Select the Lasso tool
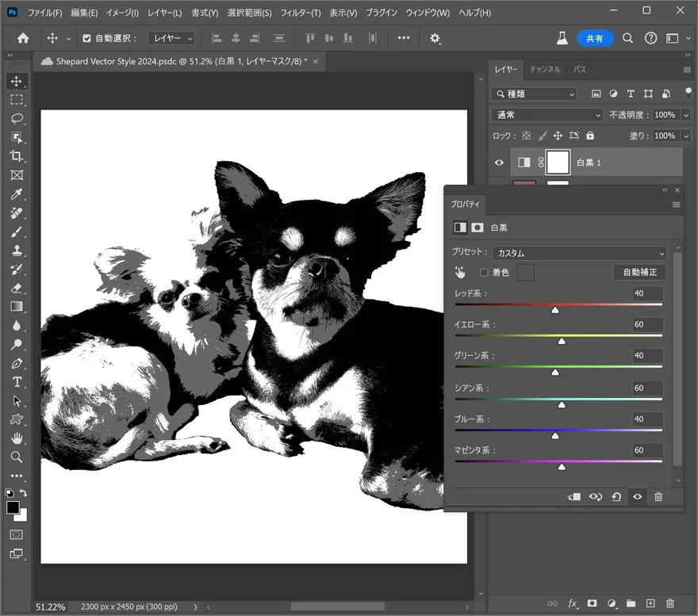The image size is (698, 616). pyautogui.click(x=17, y=119)
